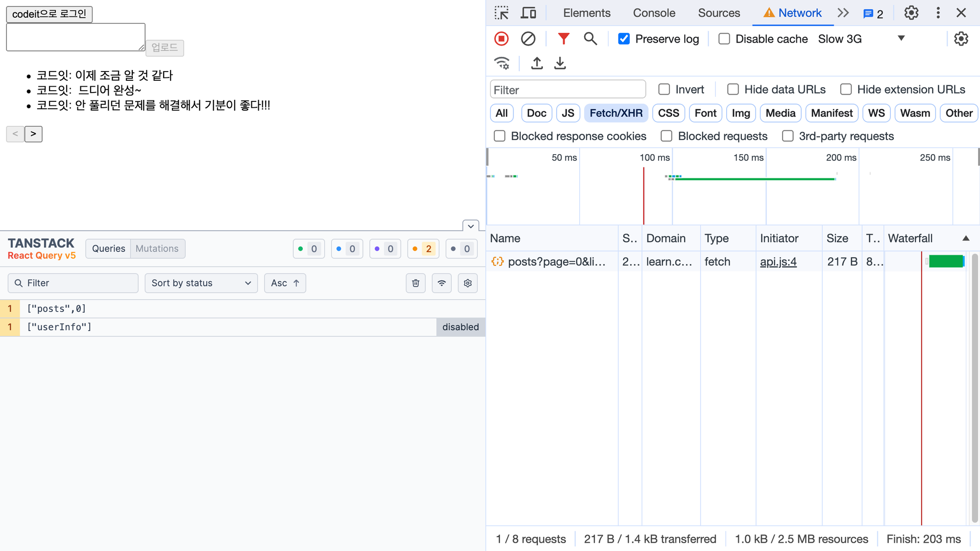Check Blocked response cookies
Screen dimensions: 980x551
(499, 136)
